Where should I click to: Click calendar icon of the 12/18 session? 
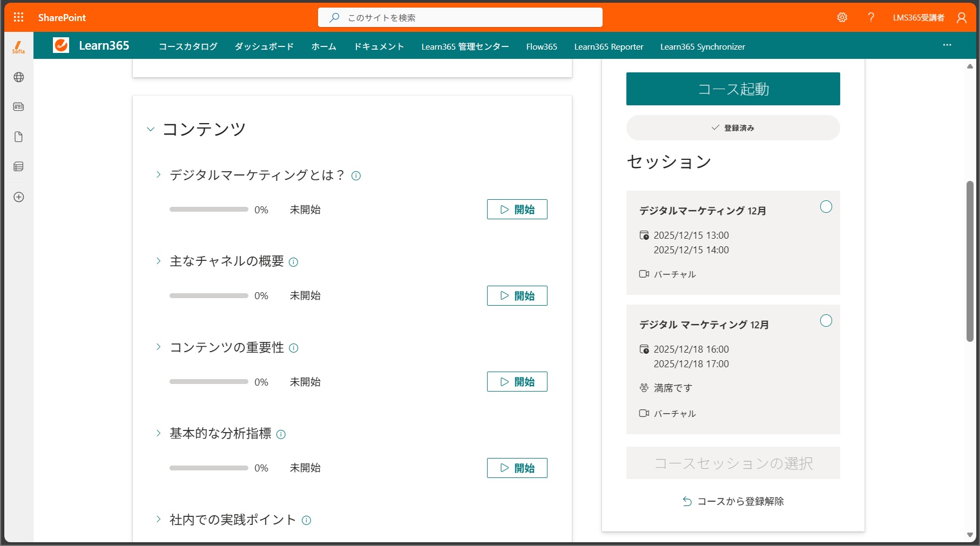click(x=644, y=349)
